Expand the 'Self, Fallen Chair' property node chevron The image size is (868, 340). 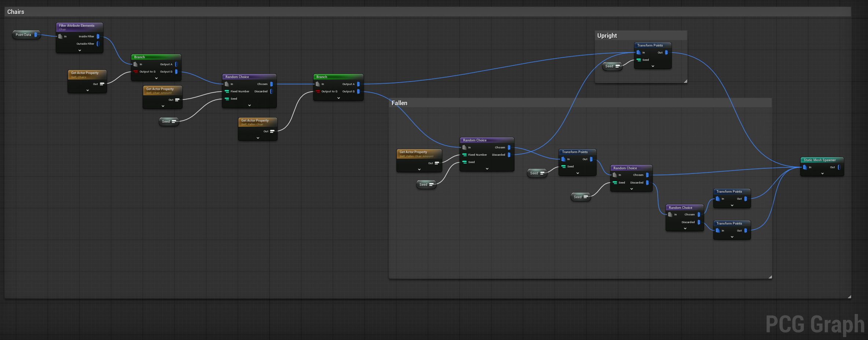tap(258, 138)
